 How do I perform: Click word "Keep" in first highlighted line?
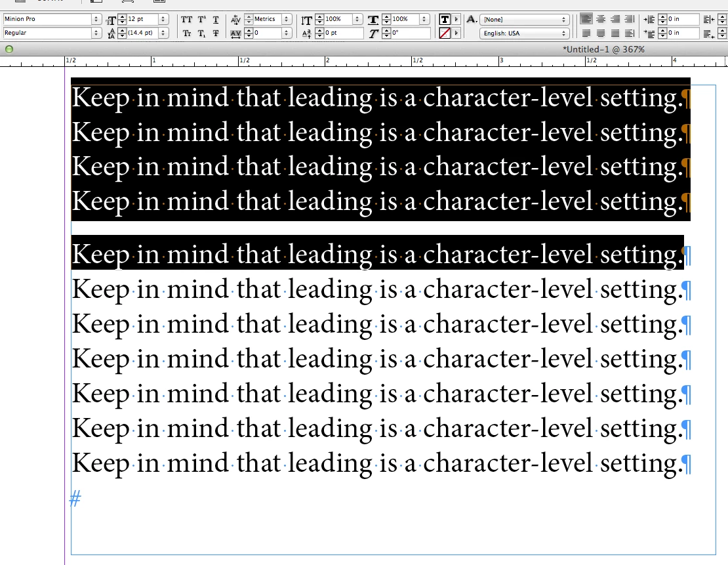click(100, 98)
